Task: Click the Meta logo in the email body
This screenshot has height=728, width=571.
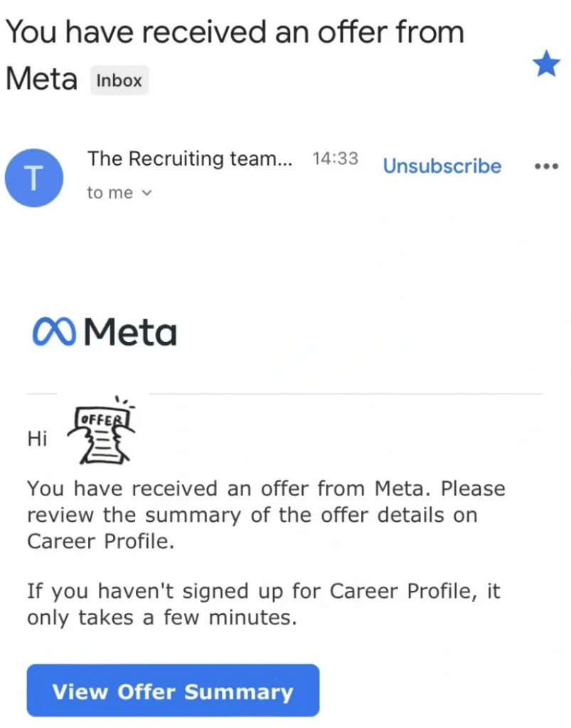Action: (x=104, y=331)
